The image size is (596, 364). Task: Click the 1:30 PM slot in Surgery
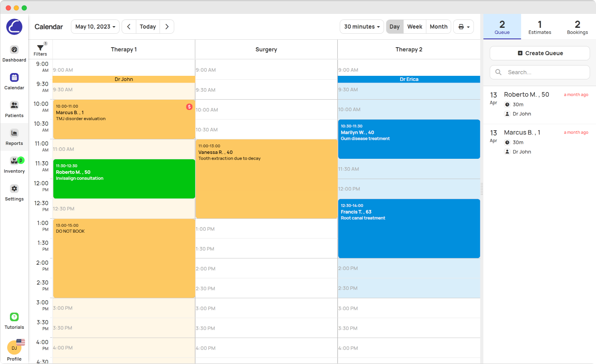point(266,248)
